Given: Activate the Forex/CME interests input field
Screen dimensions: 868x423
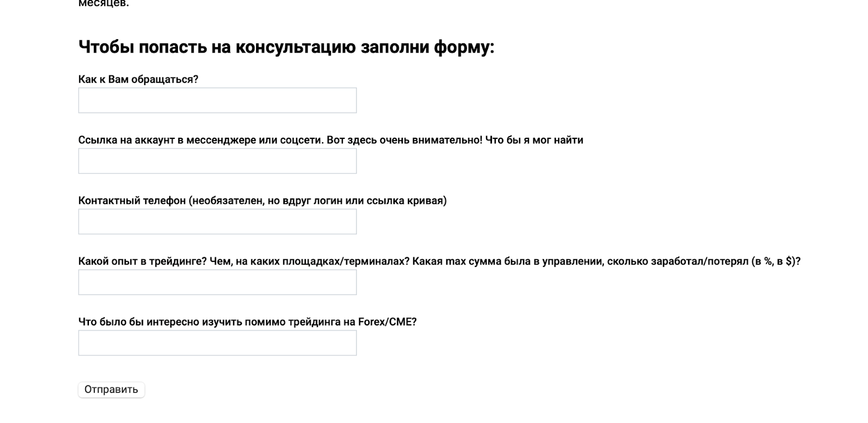Looking at the screenshot, I should click(217, 343).
